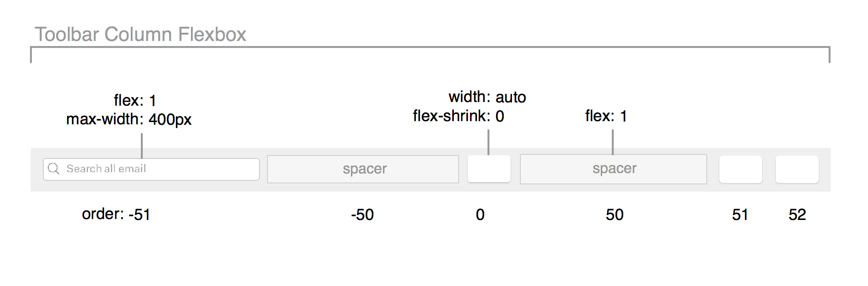
Task: Click the 'order: -51' label
Action: pos(116,214)
